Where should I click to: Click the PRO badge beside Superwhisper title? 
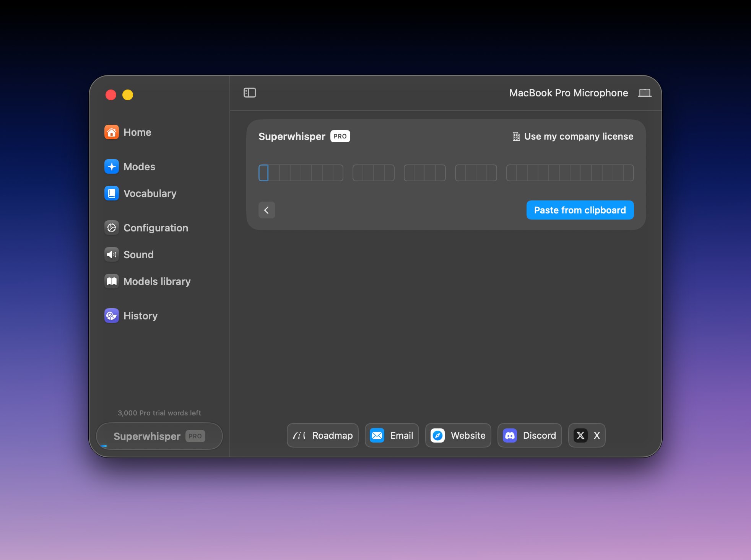[340, 137]
